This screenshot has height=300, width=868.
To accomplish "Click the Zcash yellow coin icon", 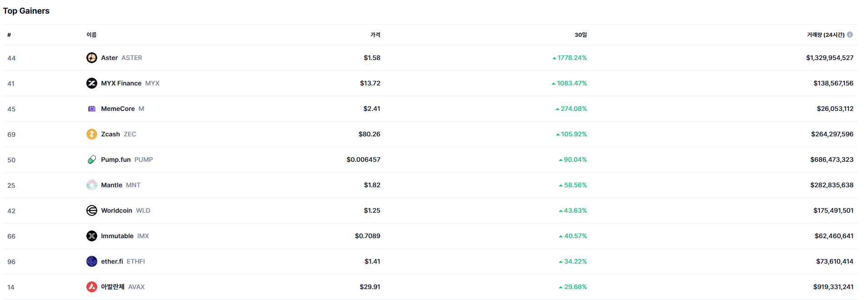I will 92,134.
